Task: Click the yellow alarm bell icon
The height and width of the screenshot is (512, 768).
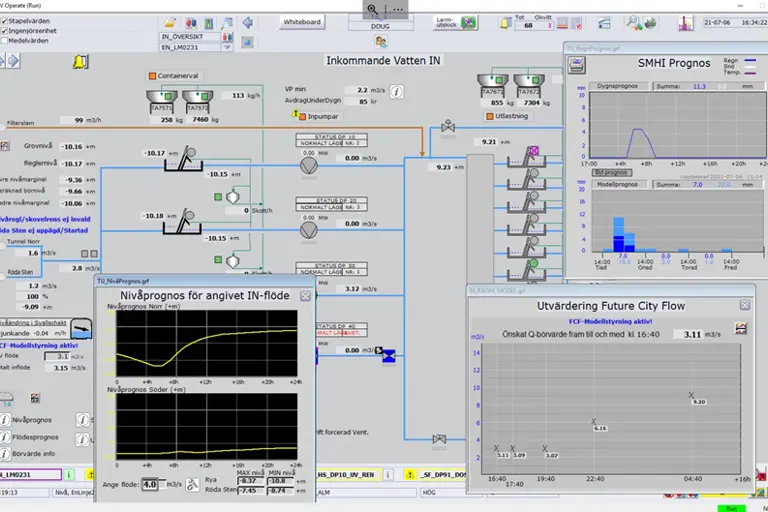Action: click(79, 62)
